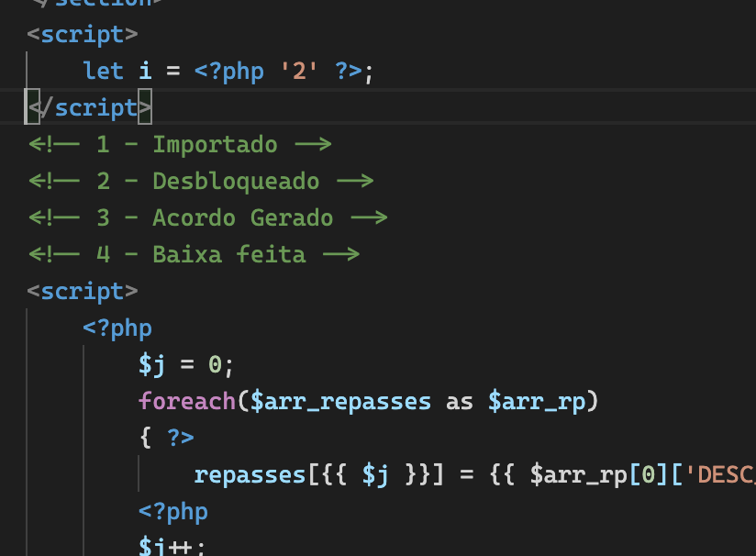The width and height of the screenshot is (756, 556).
Task: Click the $arr_rp loop variable
Action: pyautogui.click(x=536, y=401)
